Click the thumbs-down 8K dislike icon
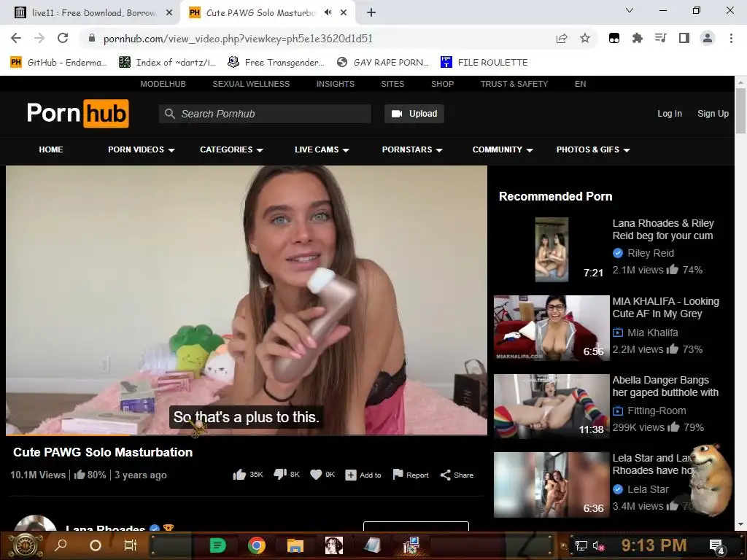747x560 pixels. click(x=280, y=475)
